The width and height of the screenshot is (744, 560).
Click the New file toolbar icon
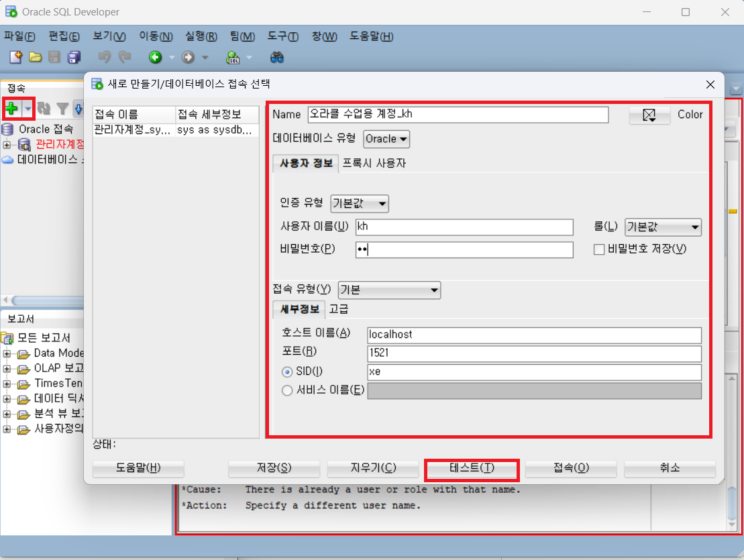[x=15, y=58]
